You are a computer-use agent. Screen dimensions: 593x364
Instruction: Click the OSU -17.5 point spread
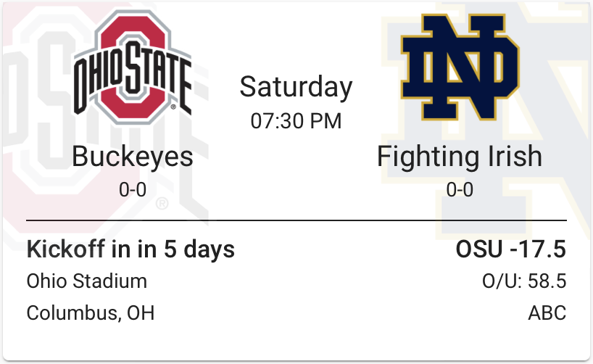click(x=510, y=249)
